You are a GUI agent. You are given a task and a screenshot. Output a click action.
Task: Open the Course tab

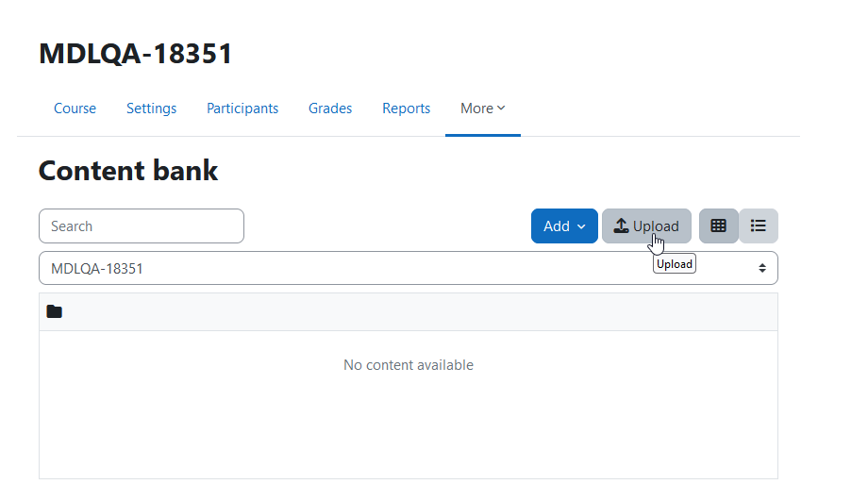75,109
